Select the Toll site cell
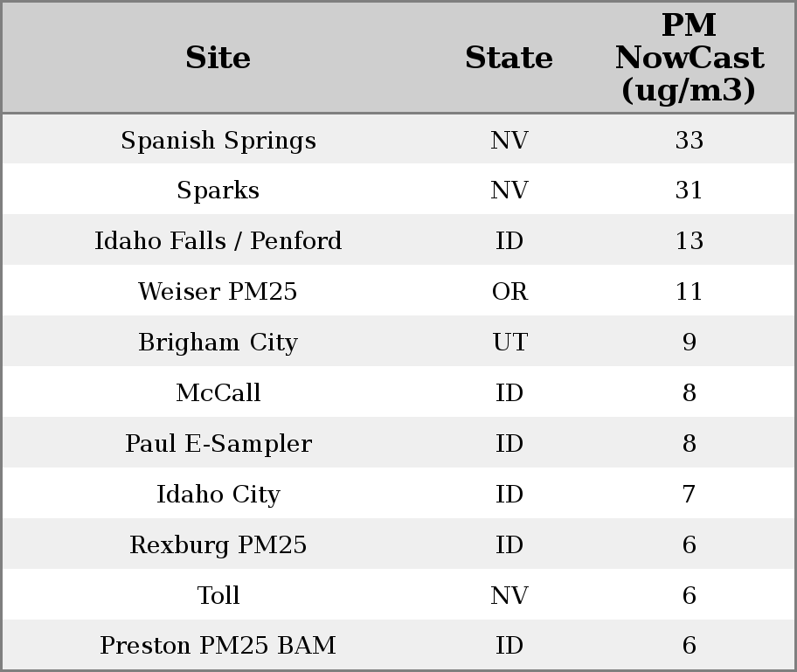 218,596
